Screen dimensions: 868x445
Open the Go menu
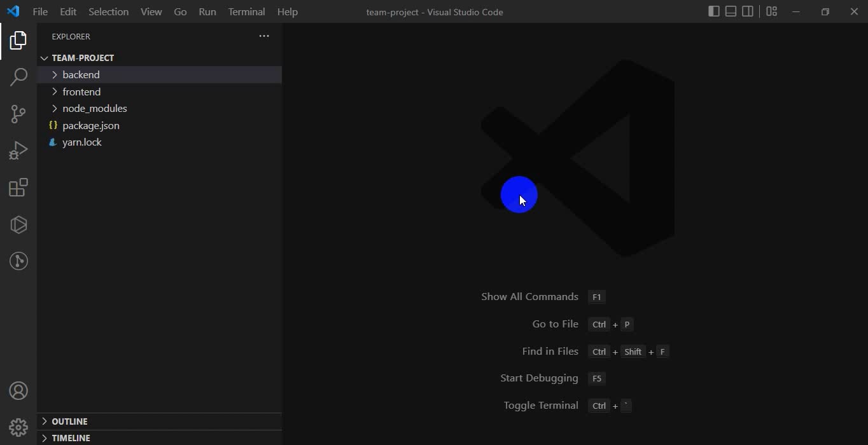tap(180, 11)
